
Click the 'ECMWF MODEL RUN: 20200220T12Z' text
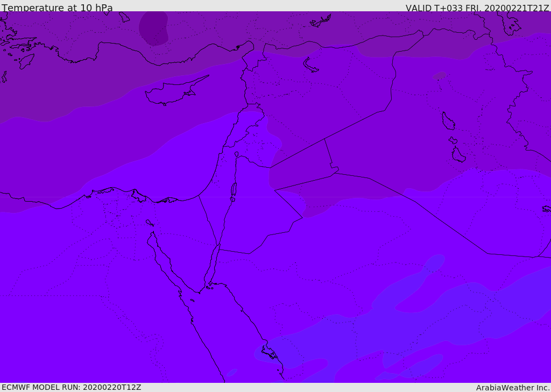[72, 387]
